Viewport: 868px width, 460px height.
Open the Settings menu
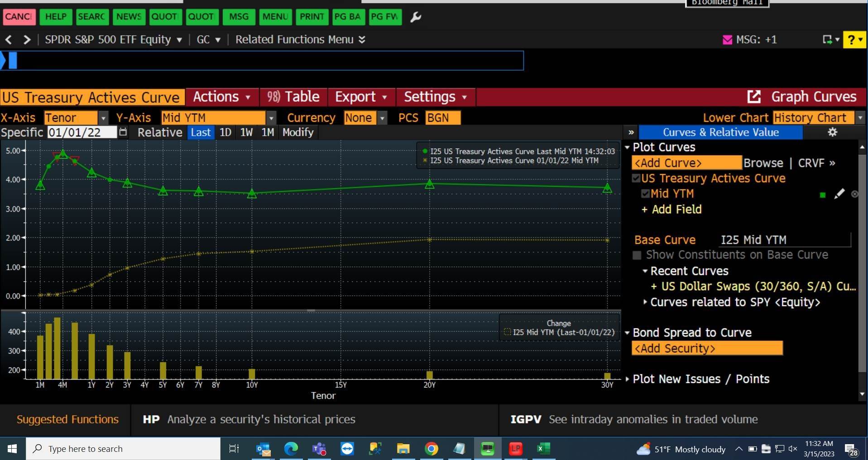point(436,97)
